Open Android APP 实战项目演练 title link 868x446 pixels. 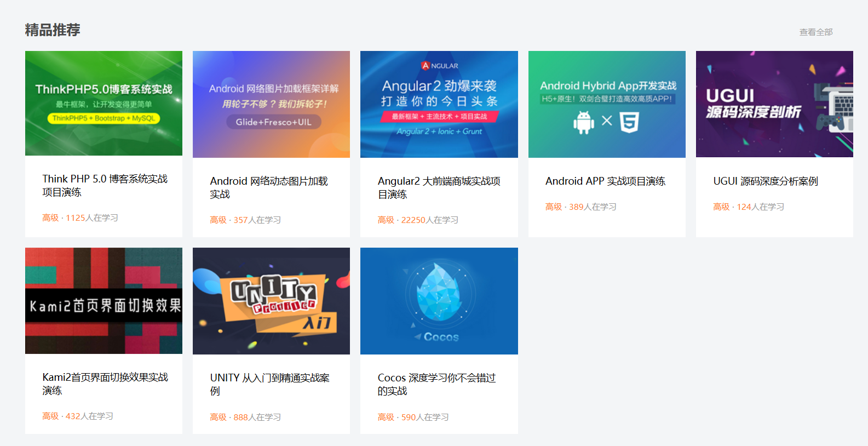coord(605,181)
